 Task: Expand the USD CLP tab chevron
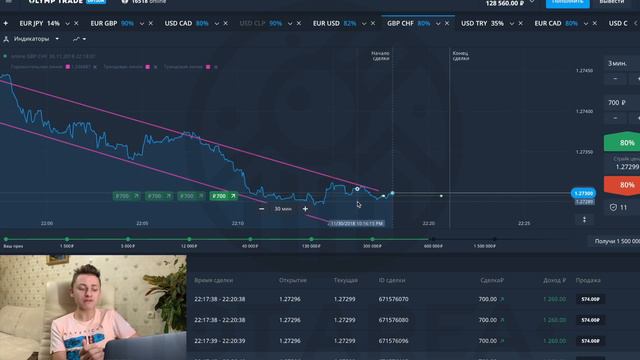(290, 24)
